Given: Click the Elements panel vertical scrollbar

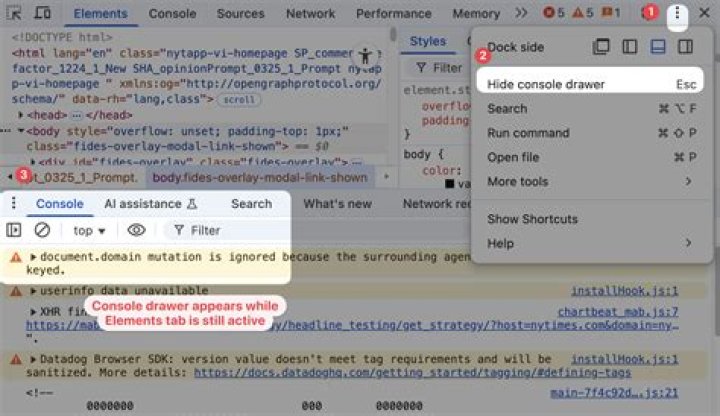Looking at the screenshot, I should tap(393, 34).
